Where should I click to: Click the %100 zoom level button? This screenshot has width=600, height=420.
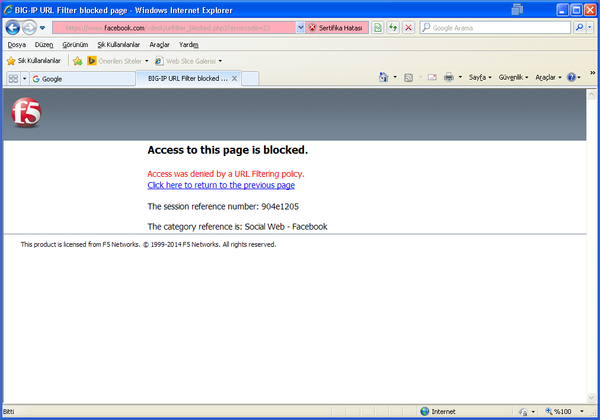[559, 412]
